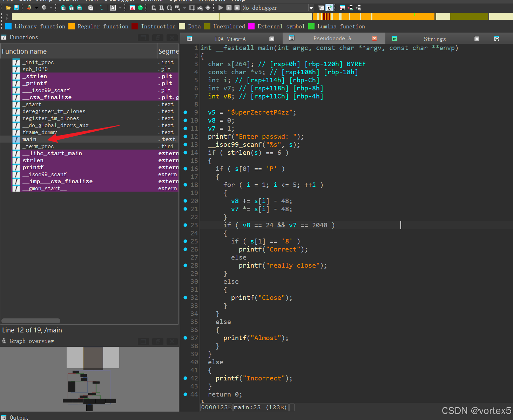Click the boxed letter A toolbar icon
The height and width of the screenshot is (420, 513).
[113, 8]
